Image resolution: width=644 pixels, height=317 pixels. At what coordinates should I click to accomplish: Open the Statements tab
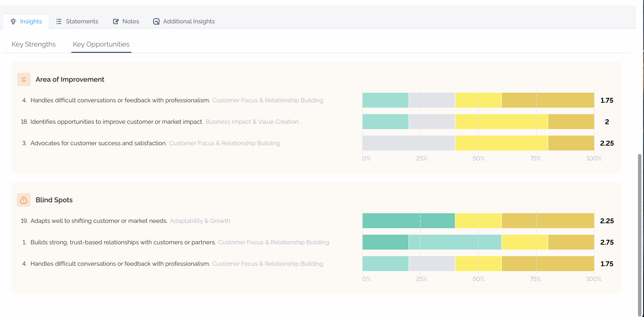point(77,21)
